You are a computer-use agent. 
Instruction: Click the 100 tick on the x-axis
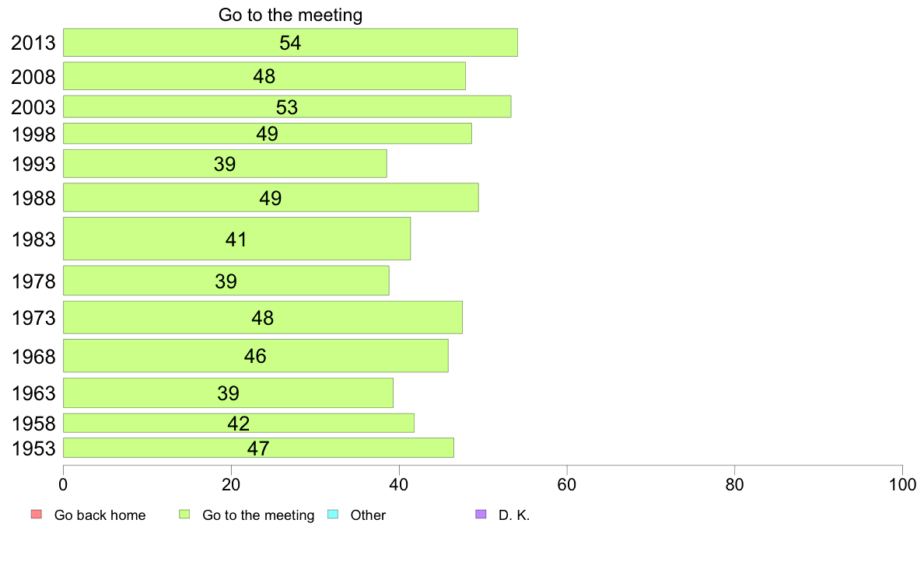click(x=902, y=485)
